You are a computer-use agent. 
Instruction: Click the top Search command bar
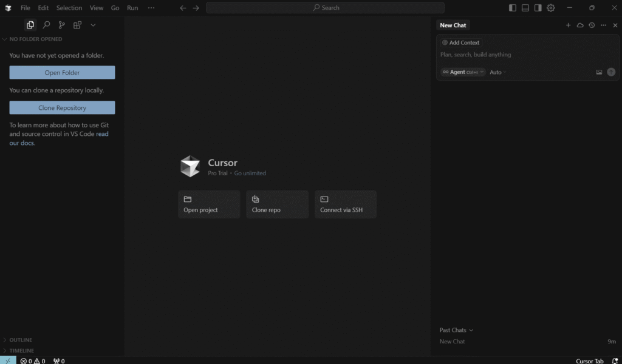click(326, 7)
